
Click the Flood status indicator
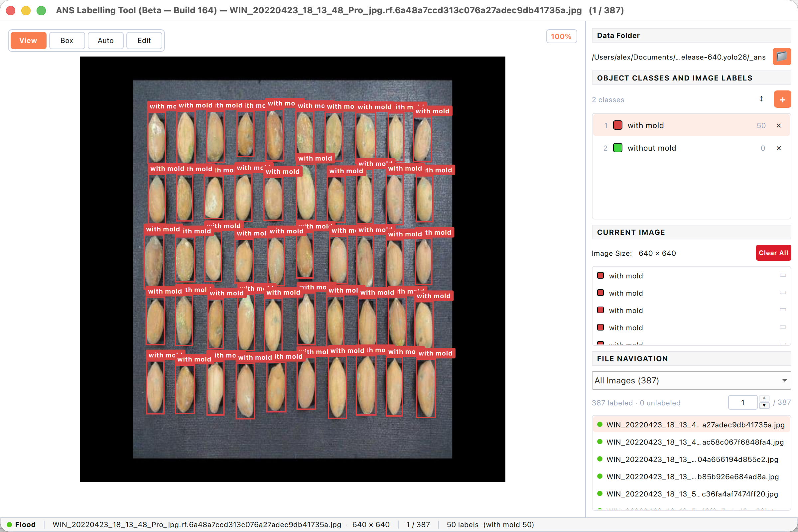point(21,525)
